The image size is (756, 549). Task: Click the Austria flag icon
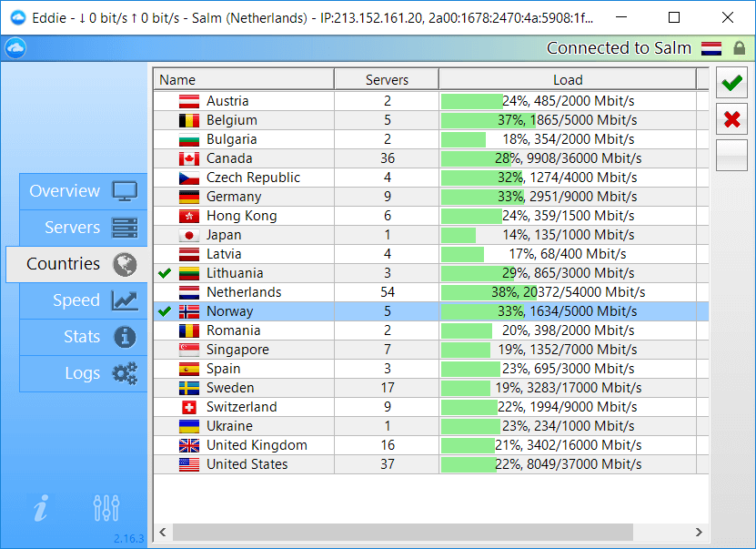189,101
